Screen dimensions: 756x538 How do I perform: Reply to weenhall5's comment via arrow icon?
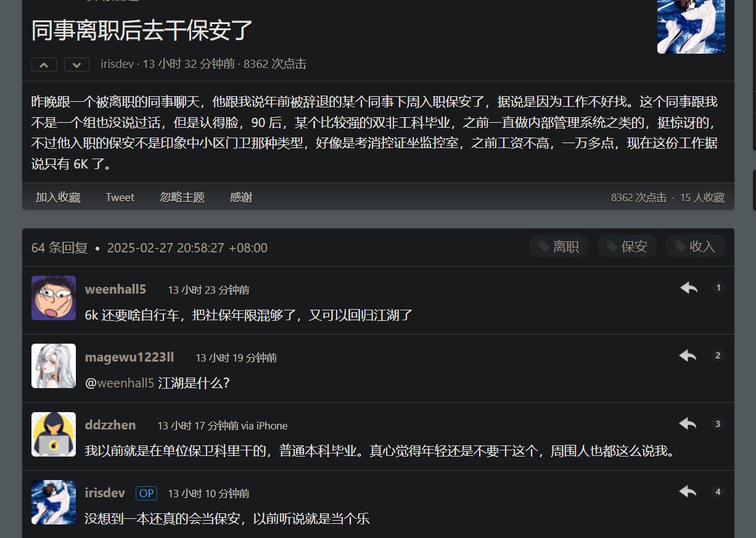(689, 288)
